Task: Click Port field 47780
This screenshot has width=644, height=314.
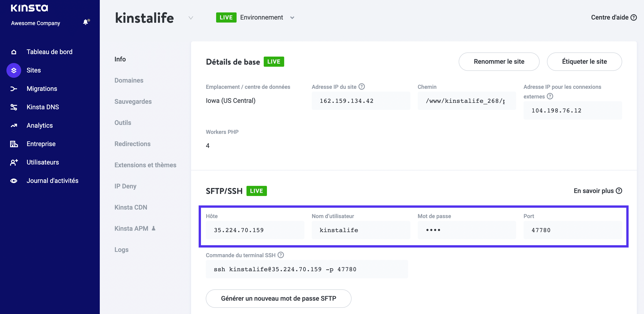Action: [x=572, y=230]
